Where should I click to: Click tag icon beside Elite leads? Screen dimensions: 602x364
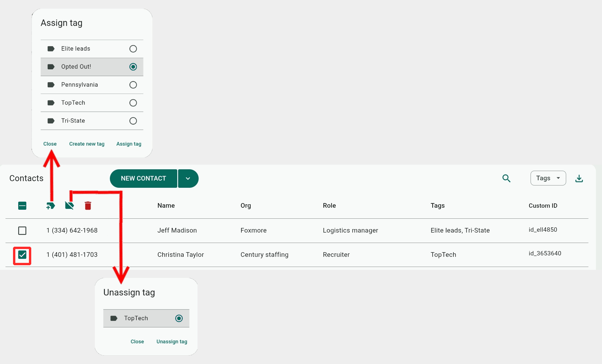click(x=51, y=49)
